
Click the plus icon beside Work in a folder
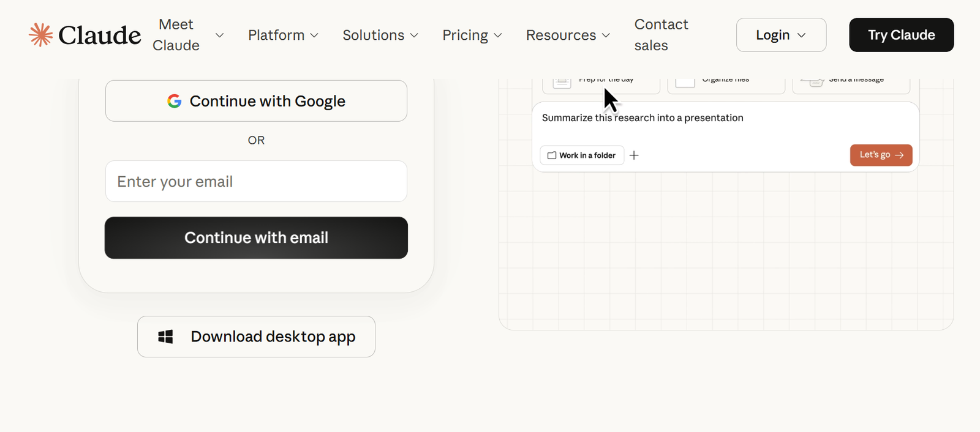[x=634, y=155]
